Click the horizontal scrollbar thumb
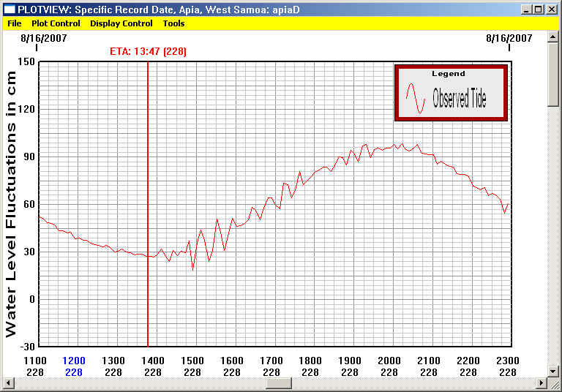 [279, 383]
